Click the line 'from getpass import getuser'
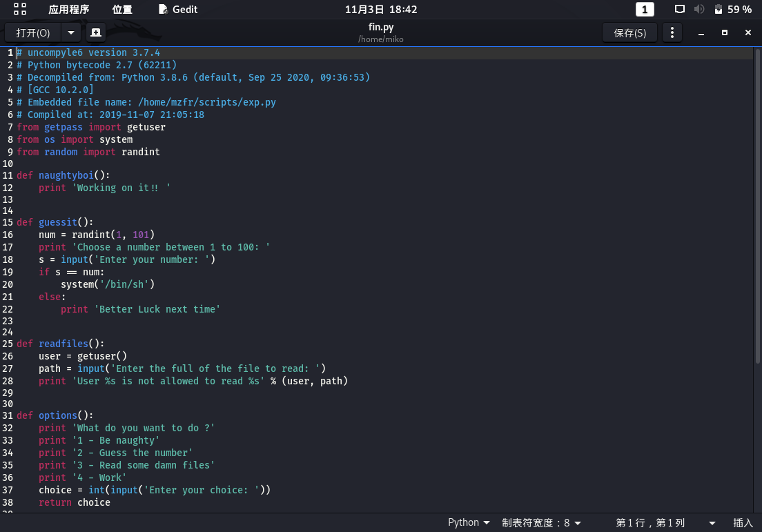The width and height of the screenshot is (762, 532). click(91, 127)
